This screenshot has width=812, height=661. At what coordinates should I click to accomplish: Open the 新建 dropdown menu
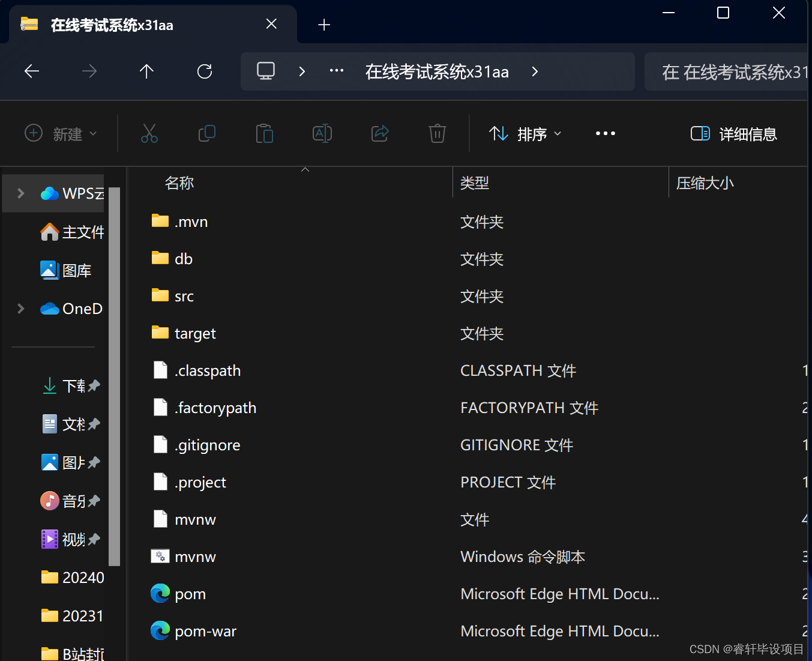[x=60, y=133]
